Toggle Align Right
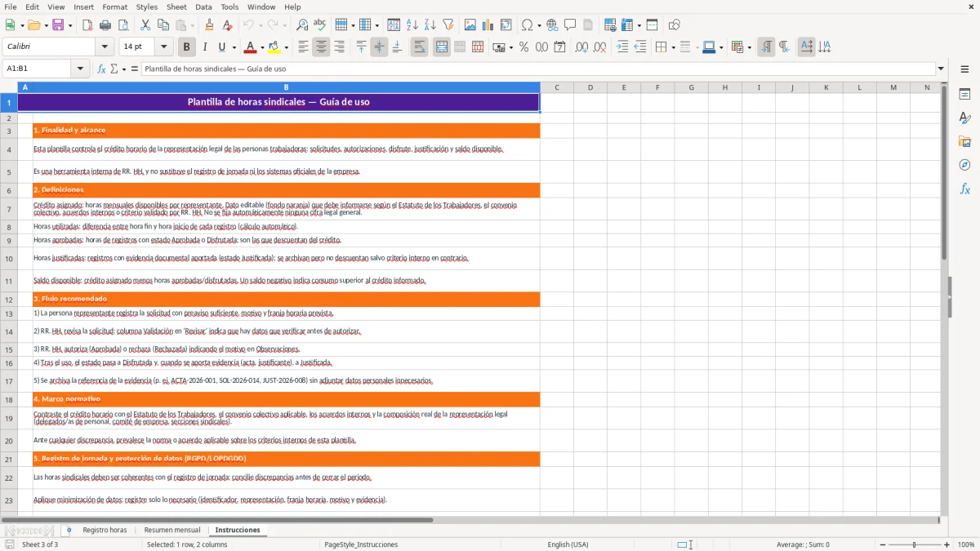 pos(339,47)
